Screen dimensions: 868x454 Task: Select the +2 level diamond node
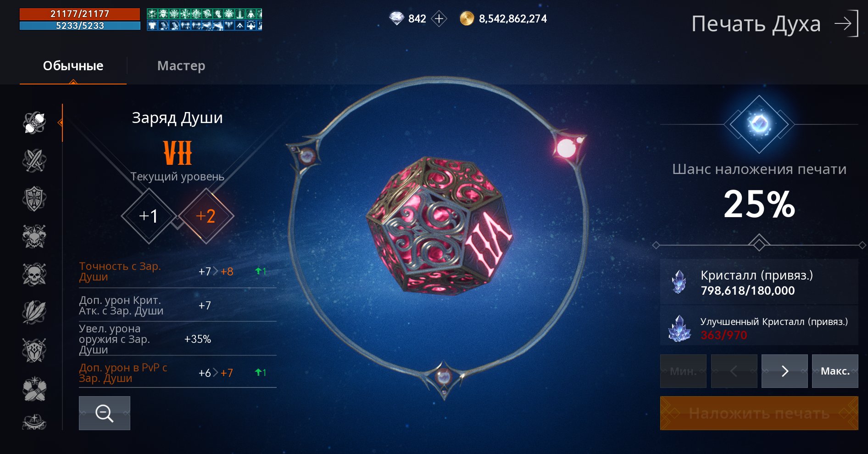point(206,216)
